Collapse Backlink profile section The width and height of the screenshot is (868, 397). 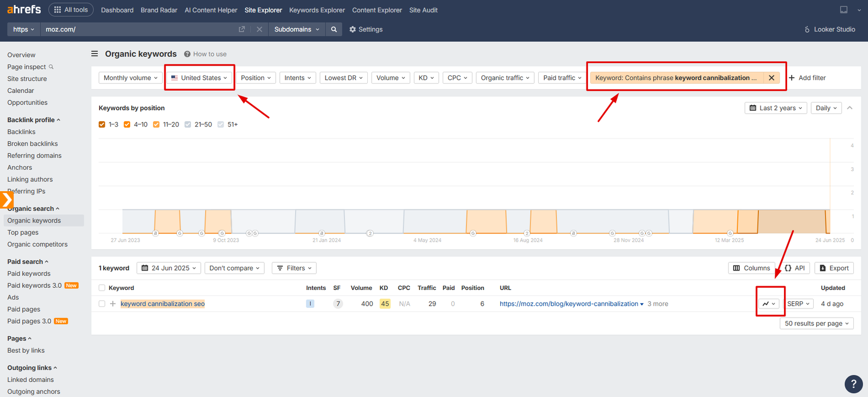coord(34,120)
